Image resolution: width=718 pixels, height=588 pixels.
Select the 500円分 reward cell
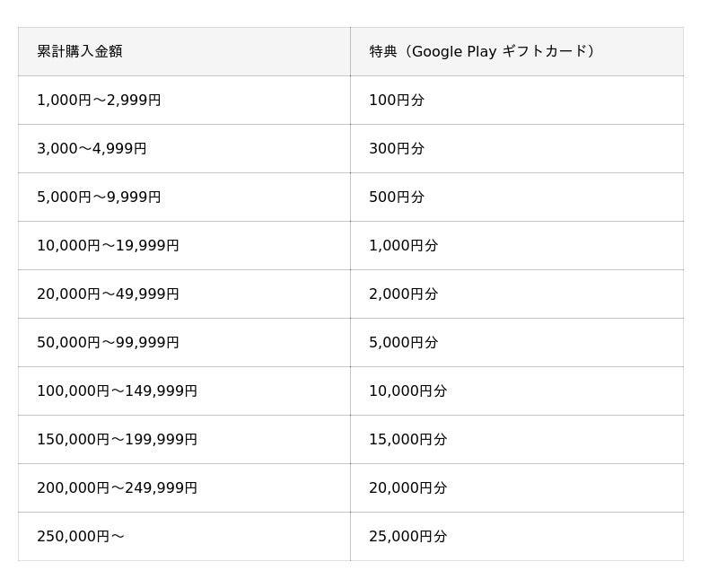397,197
